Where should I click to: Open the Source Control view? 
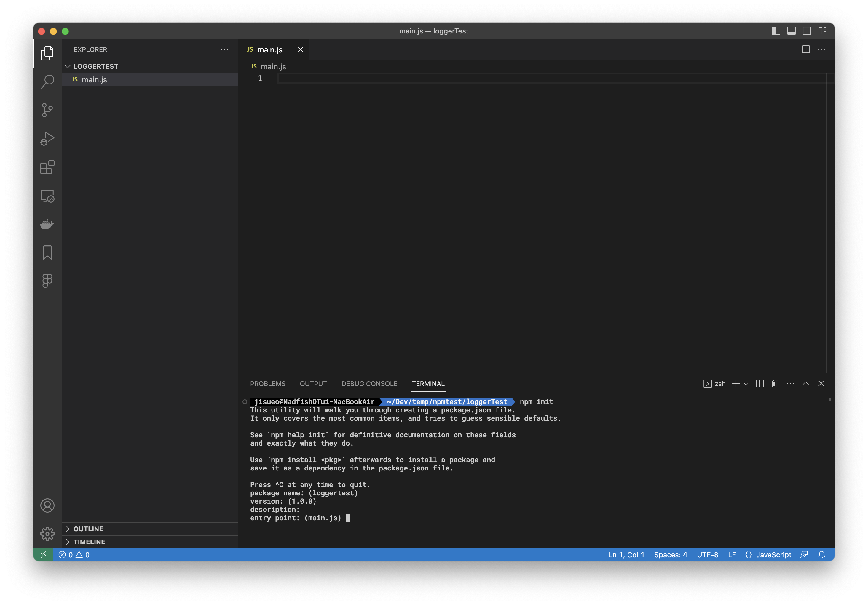pos(47,110)
